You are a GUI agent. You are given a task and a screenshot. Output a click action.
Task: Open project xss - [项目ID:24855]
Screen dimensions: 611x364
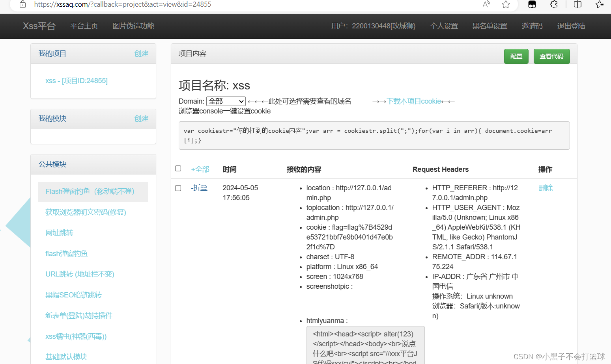click(x=77, y=81)
